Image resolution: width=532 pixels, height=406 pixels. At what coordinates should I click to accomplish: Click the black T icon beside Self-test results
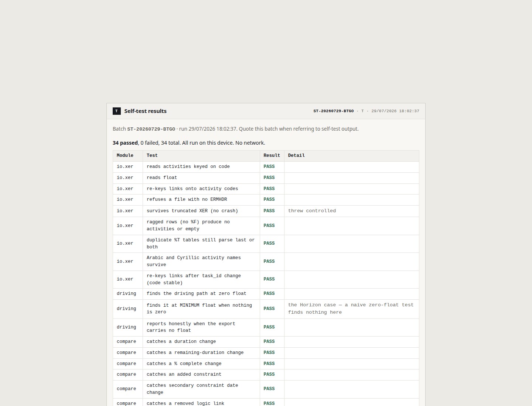(x=117, y=111)
